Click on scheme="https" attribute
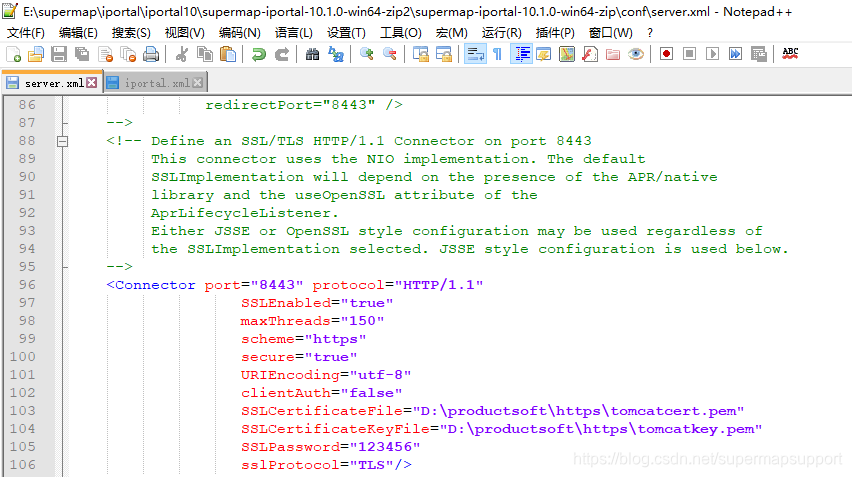Screen dimensions: 852x477 click(x=303, y=339)
